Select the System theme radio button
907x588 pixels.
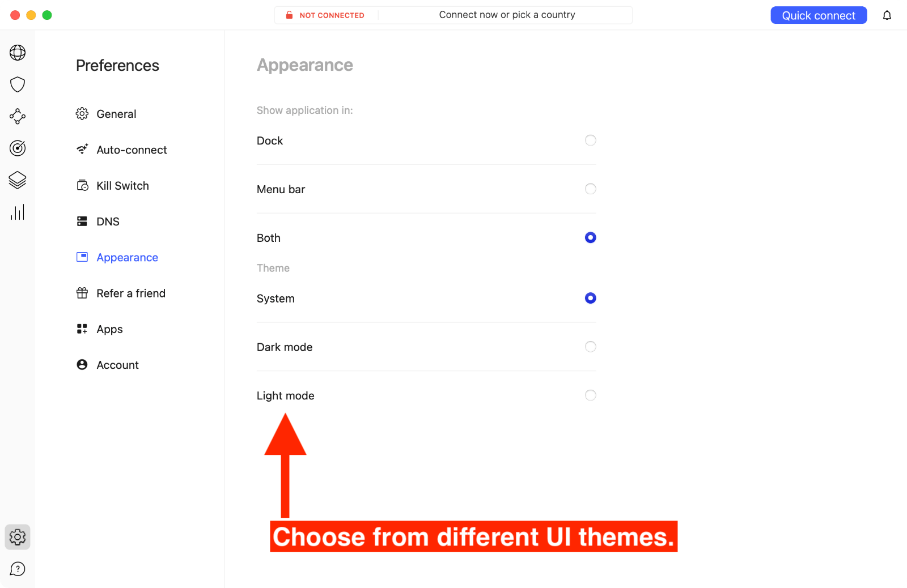tap(590, 298)
